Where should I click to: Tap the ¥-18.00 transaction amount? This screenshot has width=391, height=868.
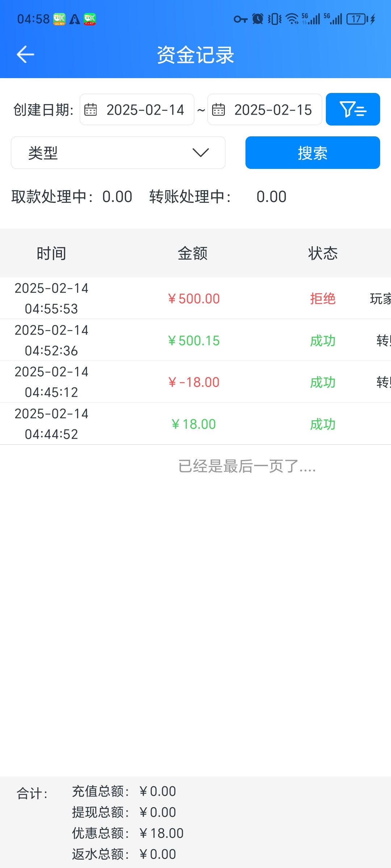pyautogui.click(x=194, y=382)
